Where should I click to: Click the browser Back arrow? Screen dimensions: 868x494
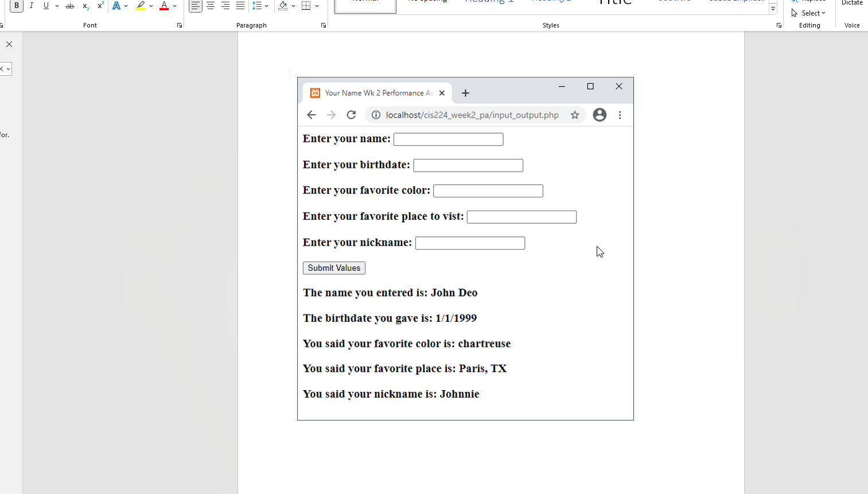(x=312, y=115)
